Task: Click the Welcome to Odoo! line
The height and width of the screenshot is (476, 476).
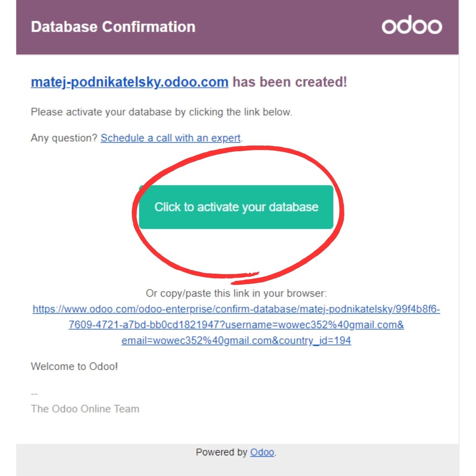Action: click(74, 366)
